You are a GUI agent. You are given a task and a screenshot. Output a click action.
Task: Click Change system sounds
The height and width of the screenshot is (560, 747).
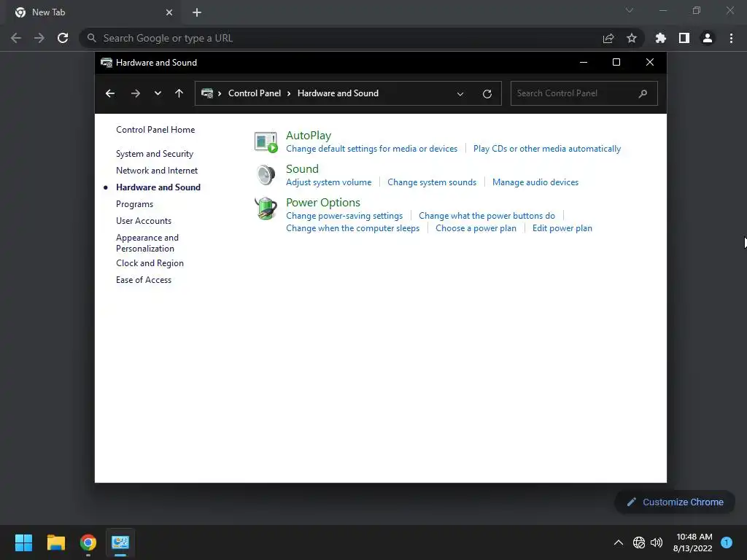pyautogui.click(x=432, y=182)
